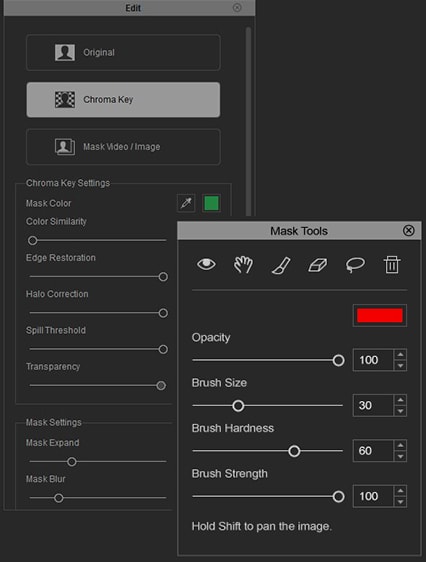Click the Brush Hardness value field
Image resolution: width=426 pixels, height=562 pixels.
coord(373,451)
